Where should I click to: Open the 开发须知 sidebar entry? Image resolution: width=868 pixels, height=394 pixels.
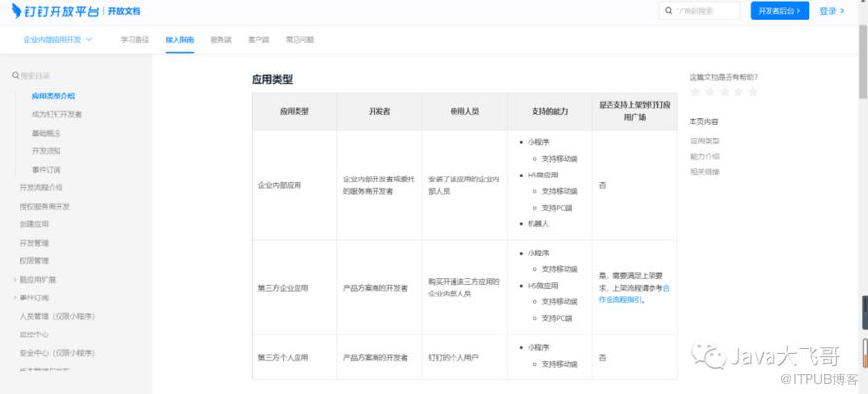47,151
